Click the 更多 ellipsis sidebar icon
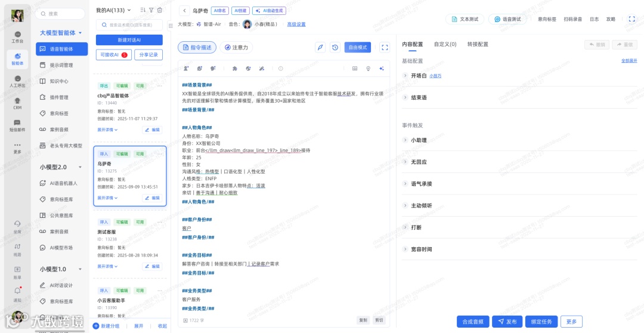 point(17,148)
